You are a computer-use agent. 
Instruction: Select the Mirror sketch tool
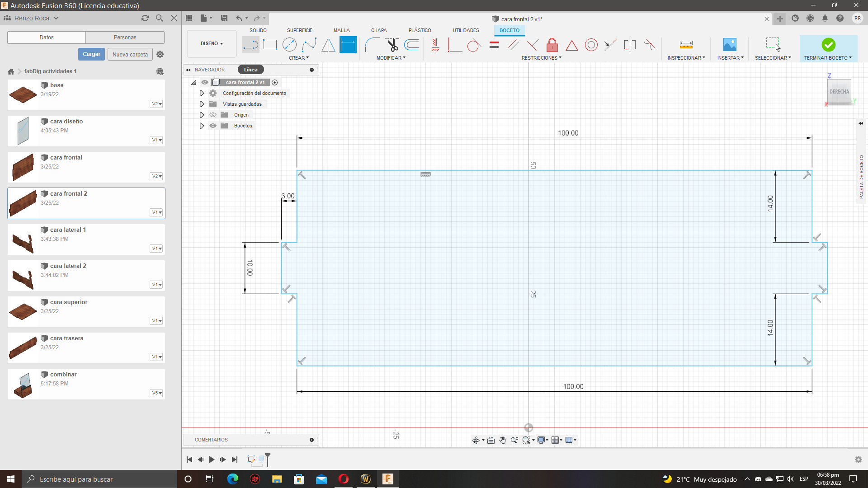pos(328,45)
